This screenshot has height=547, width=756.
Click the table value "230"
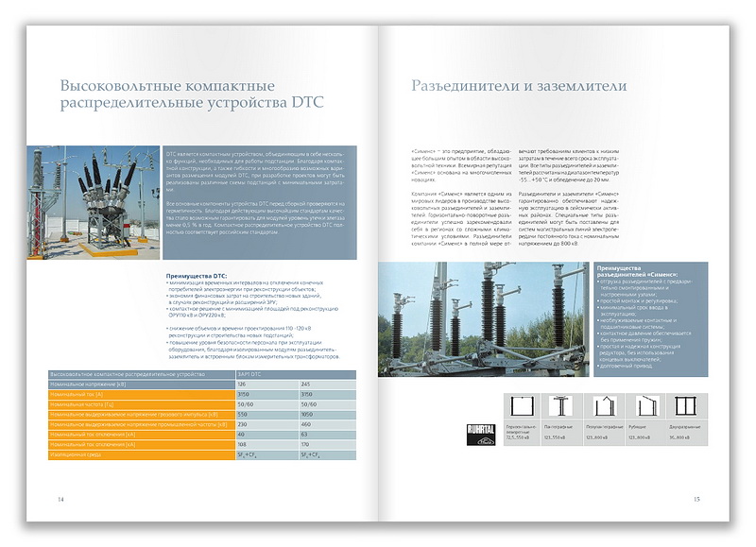click(242, 424)
